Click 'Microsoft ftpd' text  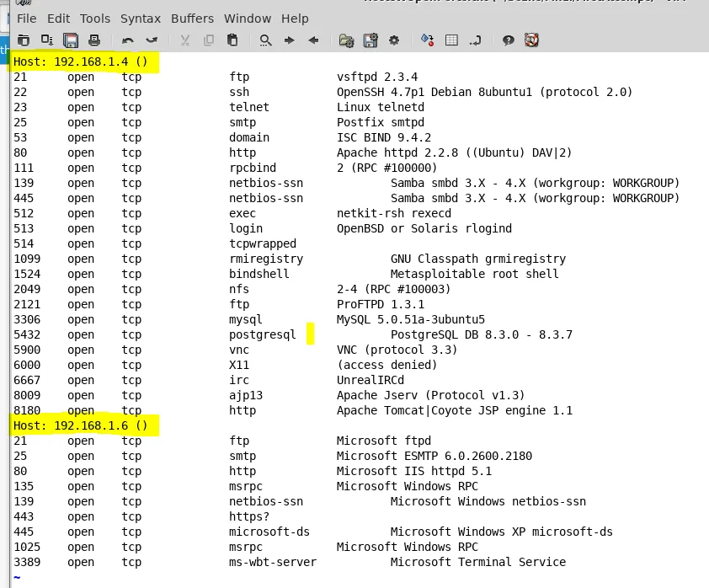pos(384,441)
